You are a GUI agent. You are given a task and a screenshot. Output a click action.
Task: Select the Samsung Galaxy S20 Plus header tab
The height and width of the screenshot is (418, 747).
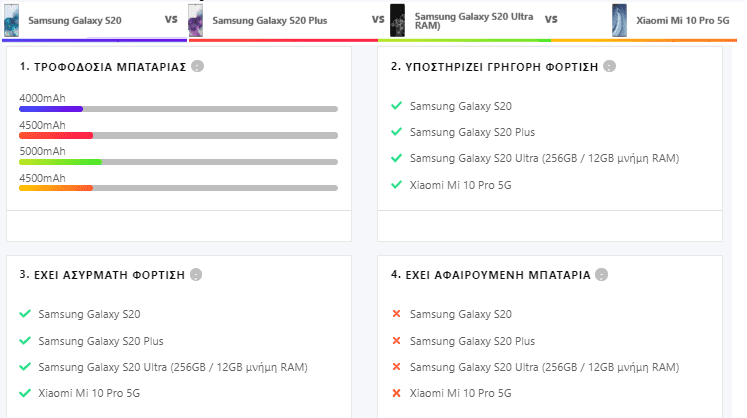coord(270,20)
